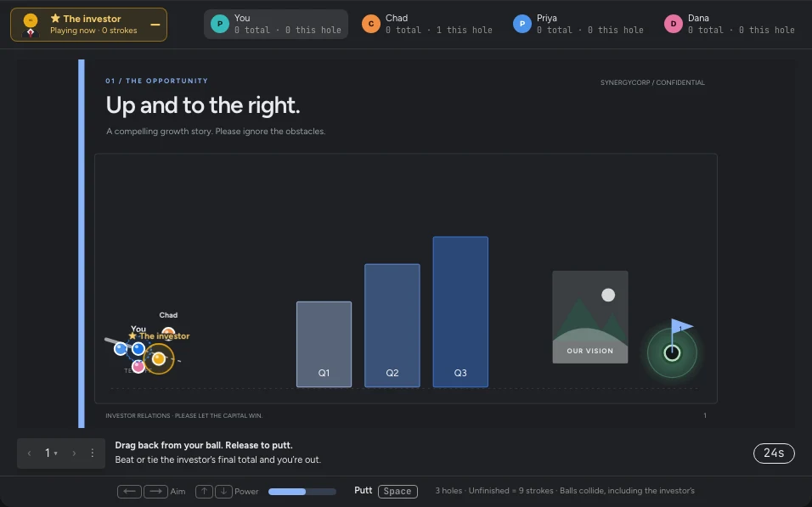Click the Space putt button

click(398, 491)
